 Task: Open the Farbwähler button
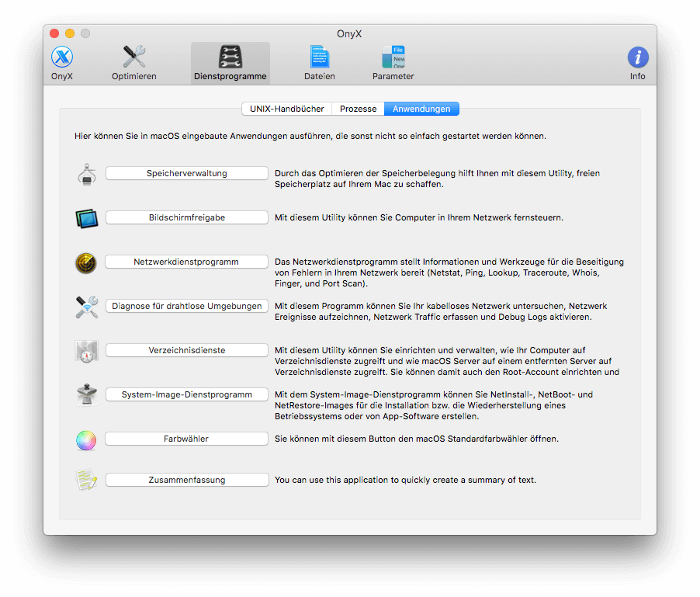pos(186,439)
